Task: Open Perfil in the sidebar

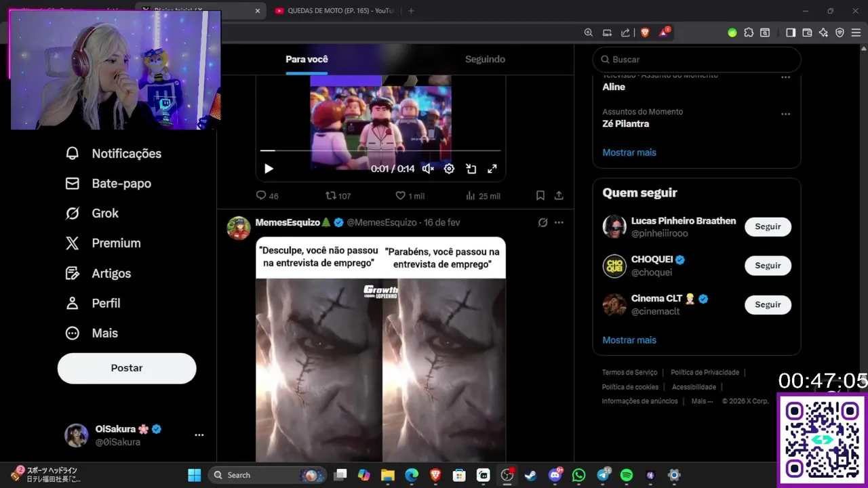Action: (92, 304)
